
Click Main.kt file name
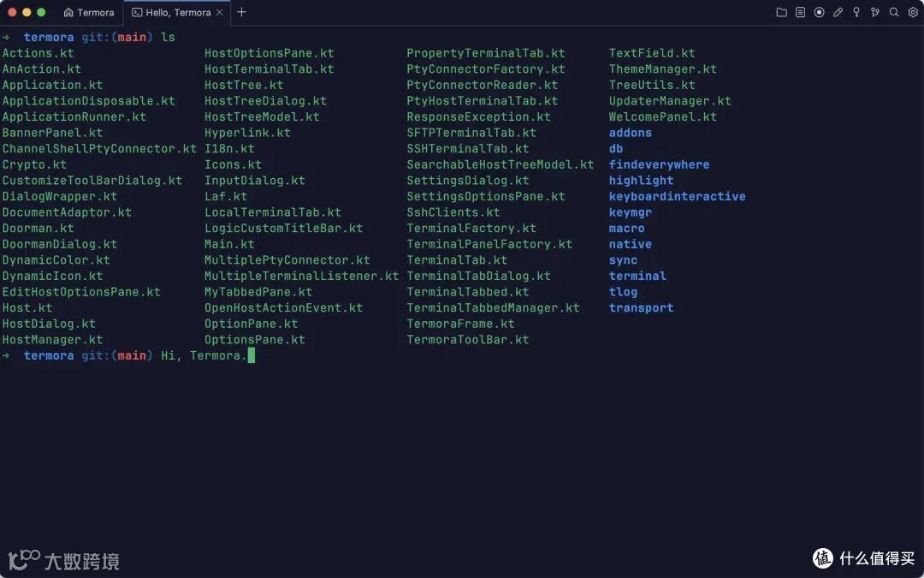coord(230,244)
